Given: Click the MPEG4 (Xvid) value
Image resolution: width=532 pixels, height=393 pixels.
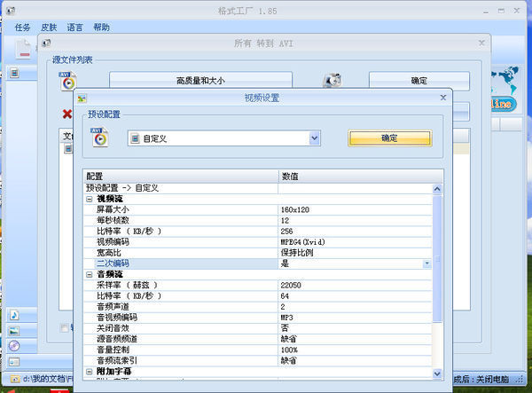Looking at the screenshot, I should [302, 242].
